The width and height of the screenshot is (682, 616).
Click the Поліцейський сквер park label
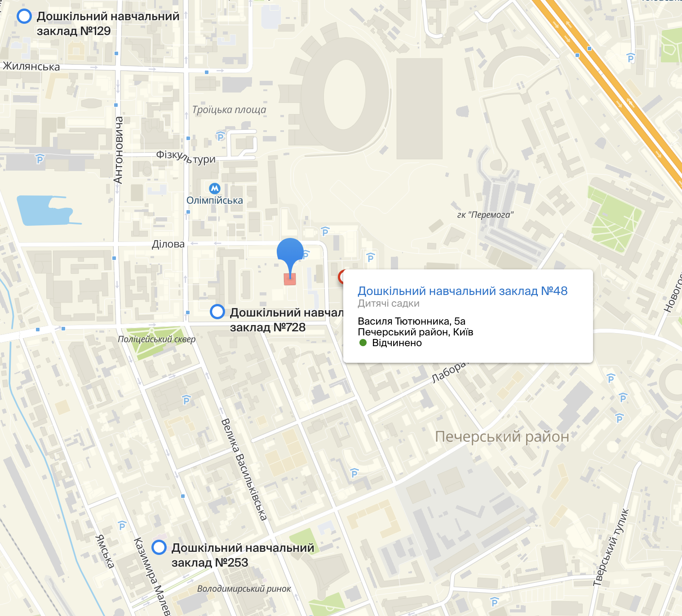pos(157,339)
